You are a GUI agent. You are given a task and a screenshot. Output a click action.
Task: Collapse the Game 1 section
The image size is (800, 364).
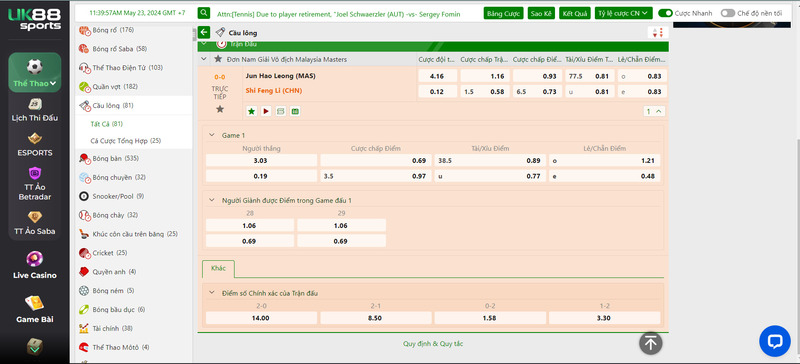[212, 135]
